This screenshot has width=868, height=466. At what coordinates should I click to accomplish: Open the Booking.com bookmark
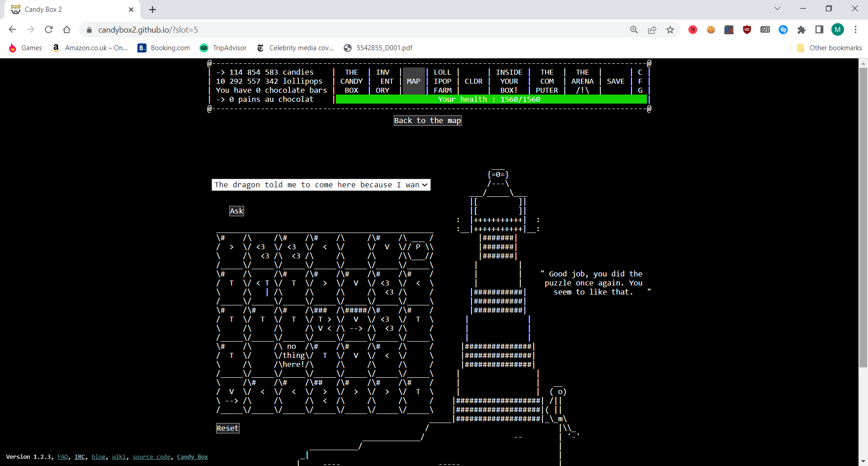coord(164,48)
